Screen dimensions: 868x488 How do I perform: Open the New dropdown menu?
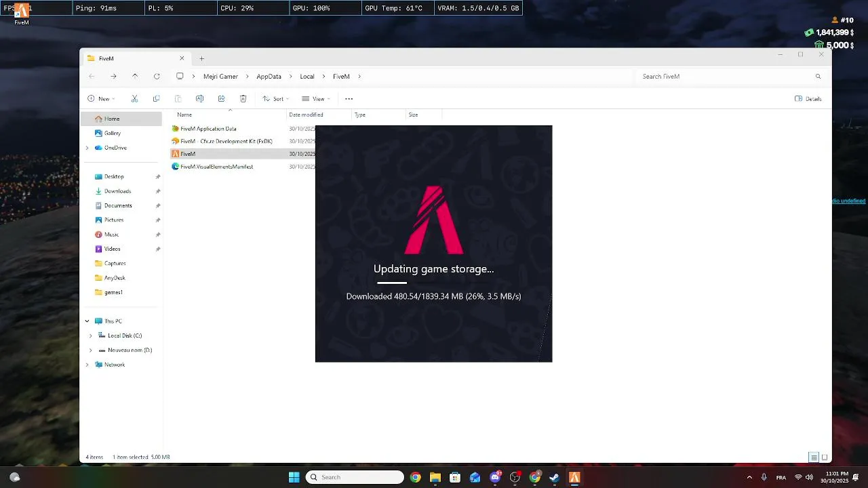[101, 98]
